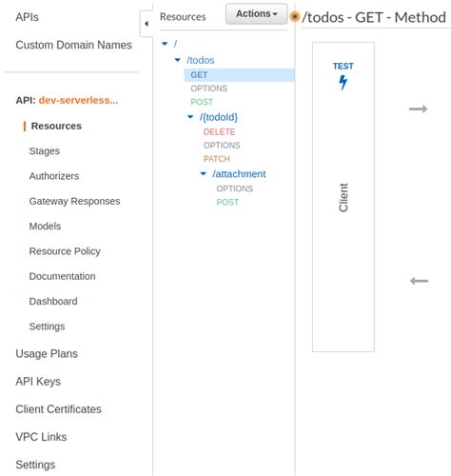Image resolution: width=451 pixels, height=476 pixels.
Task: Collapse the root / resource tree
Action: pyautogui.click(x=165, y=44)
